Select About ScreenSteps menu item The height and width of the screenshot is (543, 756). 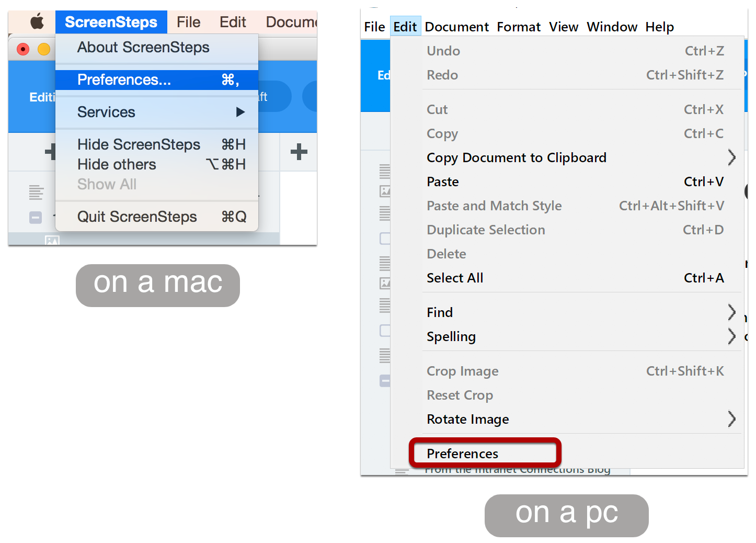157,48
